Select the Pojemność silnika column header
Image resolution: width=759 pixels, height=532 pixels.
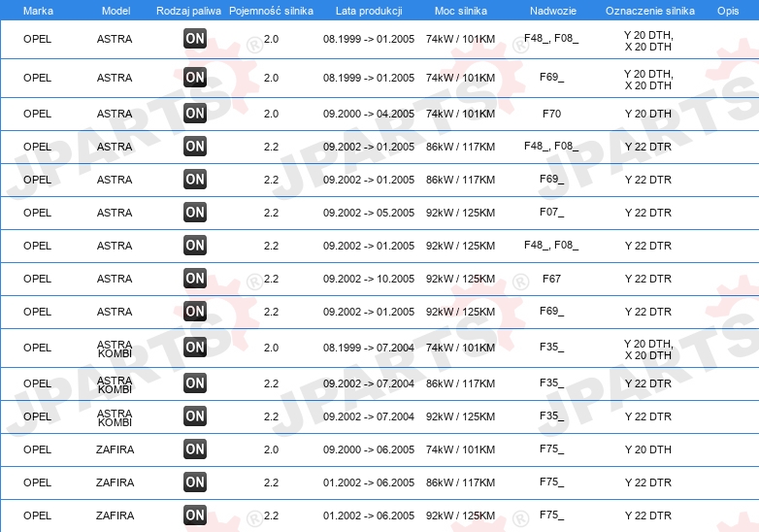tap(271, 11)
